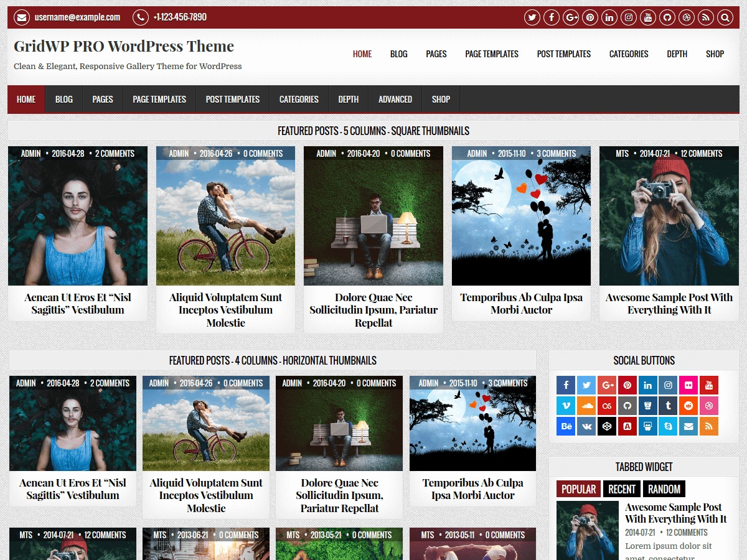Open CodePen button in Social Buttons widget

click(607, 426)
